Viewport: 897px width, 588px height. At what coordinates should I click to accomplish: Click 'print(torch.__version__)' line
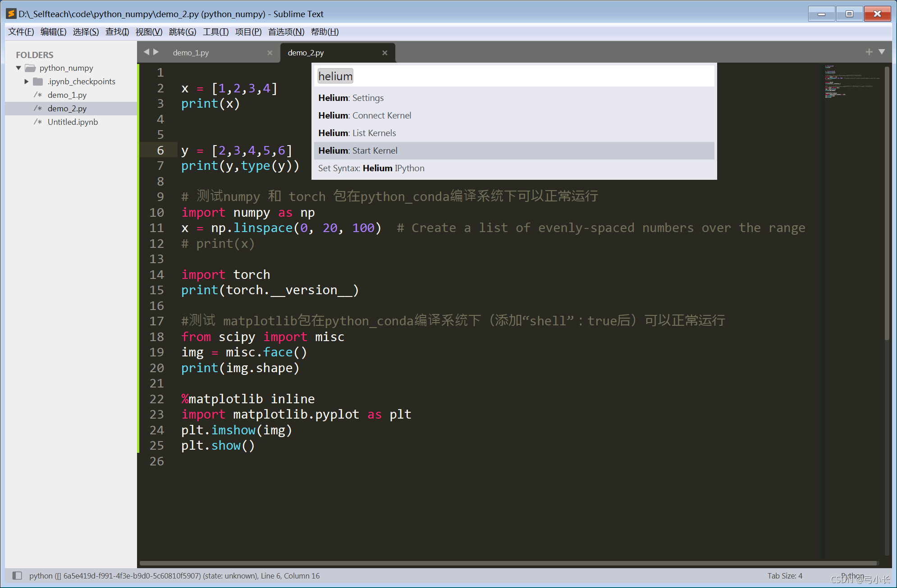(270, 290)
